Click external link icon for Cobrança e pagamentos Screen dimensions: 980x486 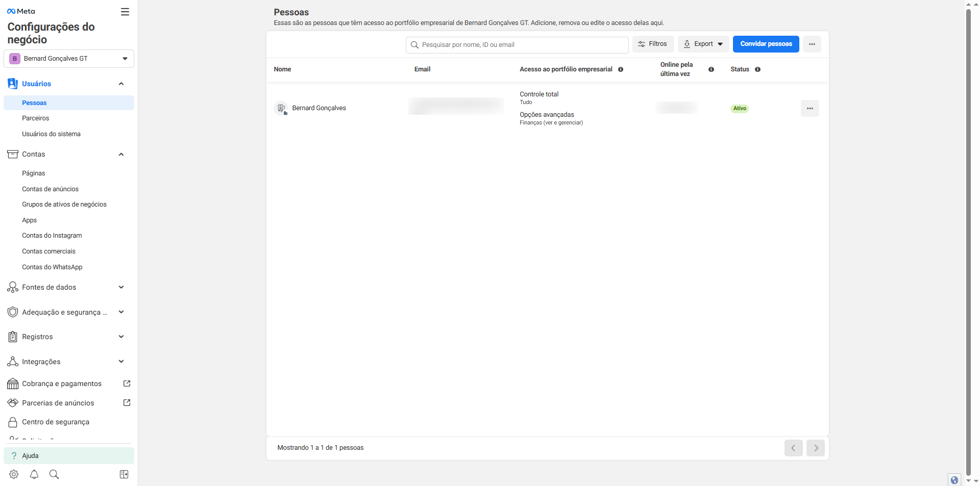127,383
